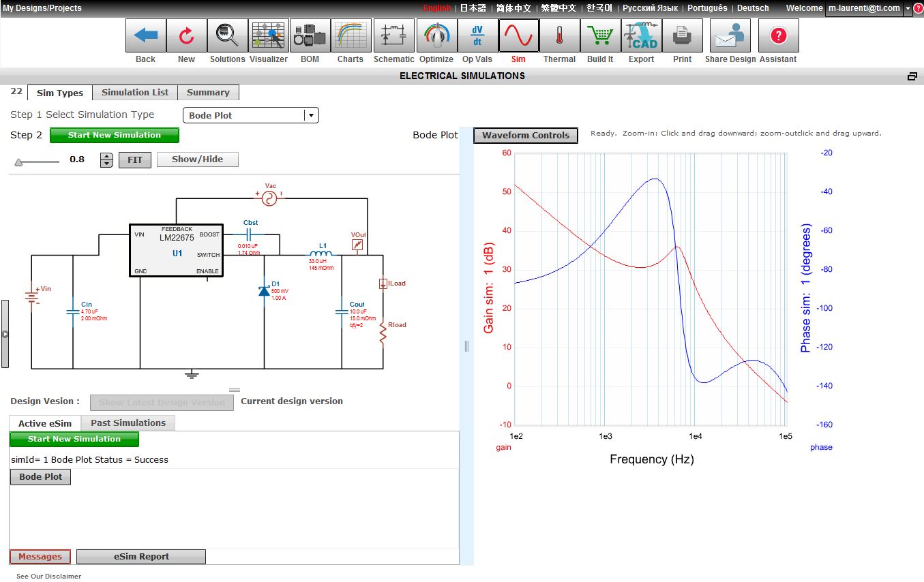Click the VOut probe marker in schematic
924x582 pixels.
358,244
